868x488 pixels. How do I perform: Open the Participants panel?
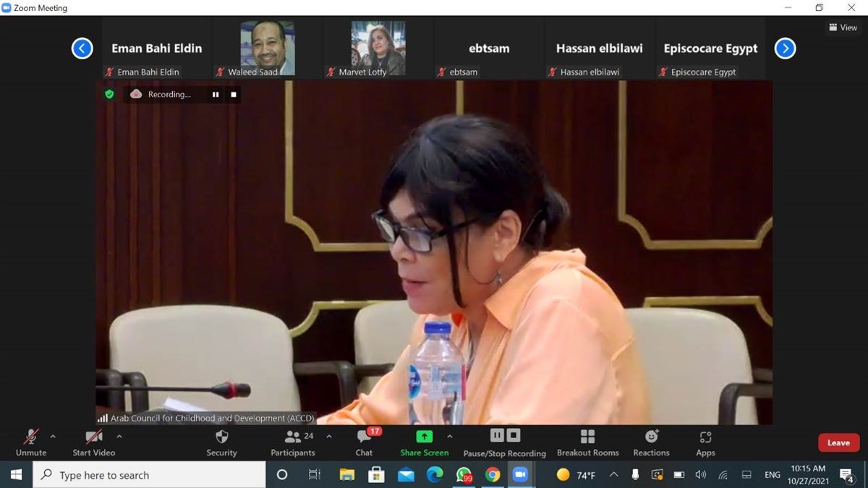tap(293, 437)
